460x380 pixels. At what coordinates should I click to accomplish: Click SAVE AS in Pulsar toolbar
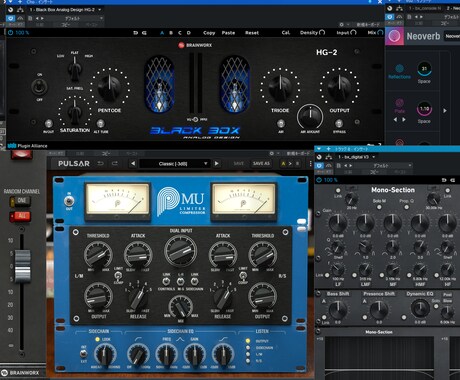click(x=261, y=164)
